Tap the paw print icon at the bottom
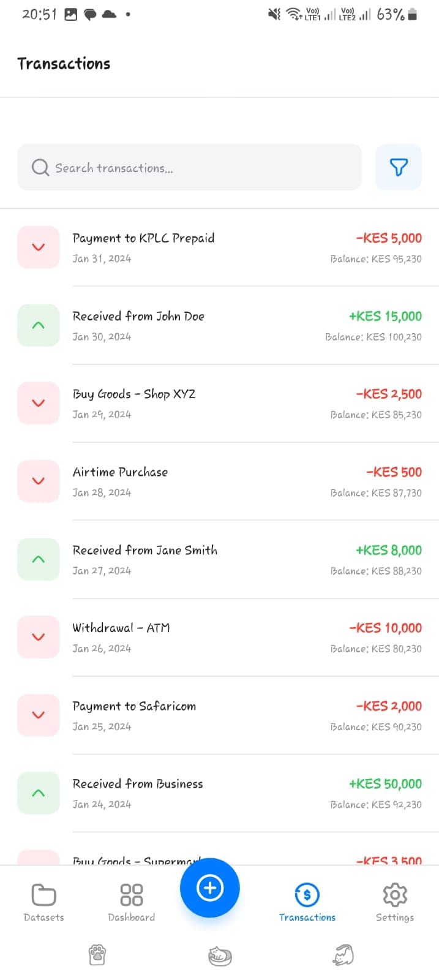The image size is (439, 980). click(97, 954)
